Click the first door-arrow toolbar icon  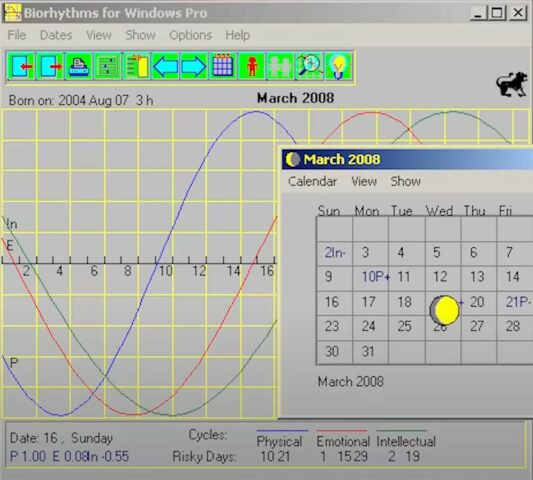21,66
